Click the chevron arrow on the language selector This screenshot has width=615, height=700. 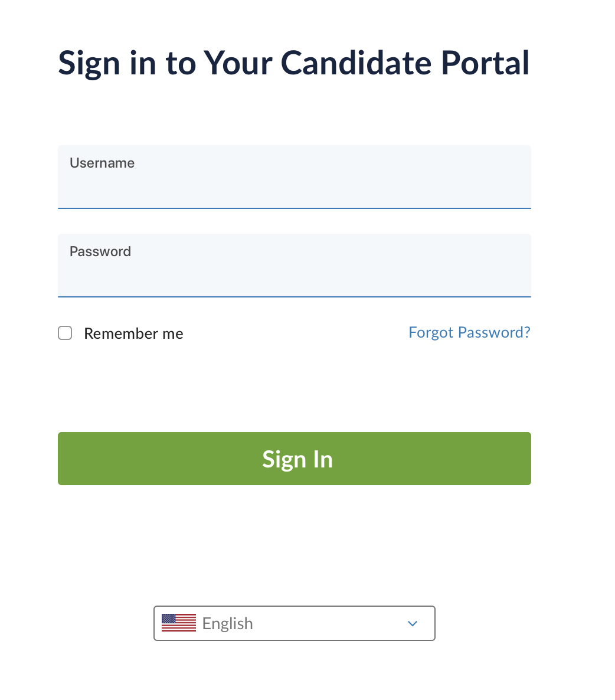[x=412, y=623]
